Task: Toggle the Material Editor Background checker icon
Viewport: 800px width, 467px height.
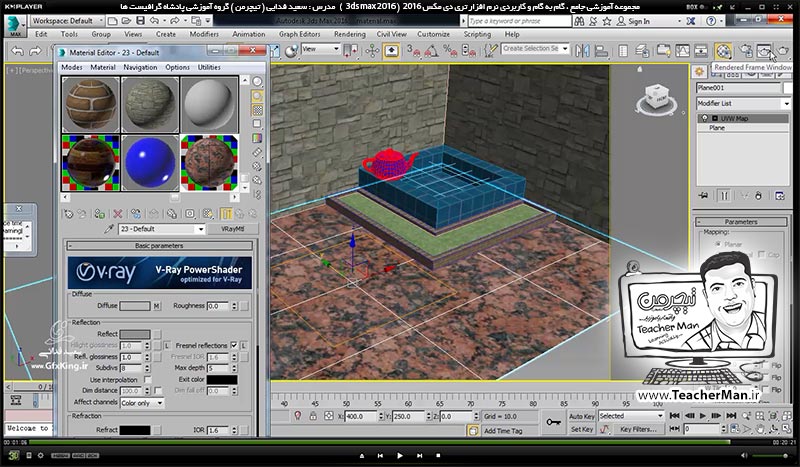Action: pos(258,110)
